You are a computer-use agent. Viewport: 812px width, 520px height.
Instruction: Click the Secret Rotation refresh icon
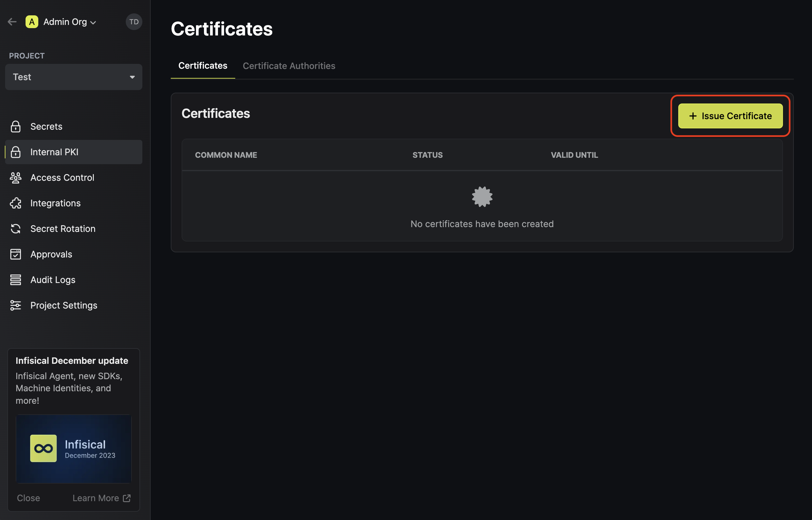point(16,229)
